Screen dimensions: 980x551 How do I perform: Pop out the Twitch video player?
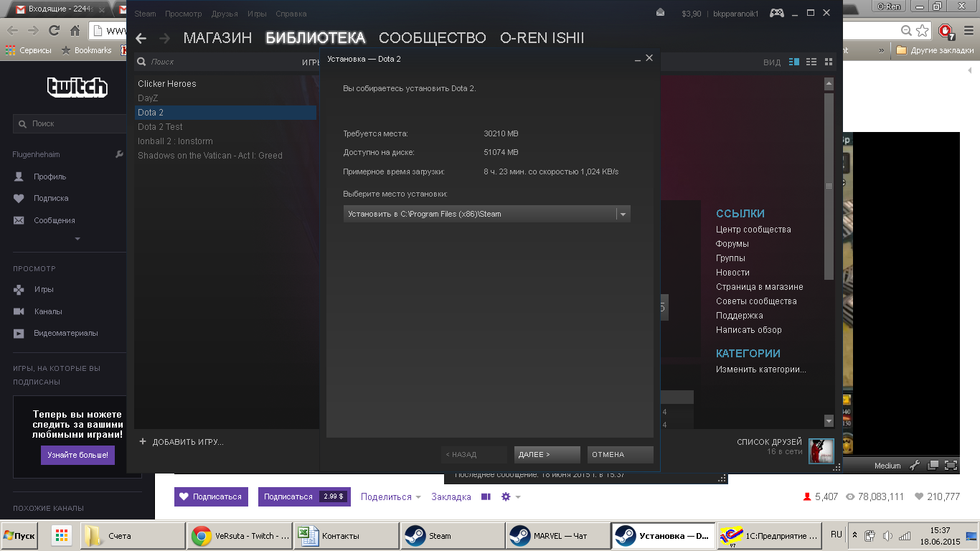coord(933,466)
